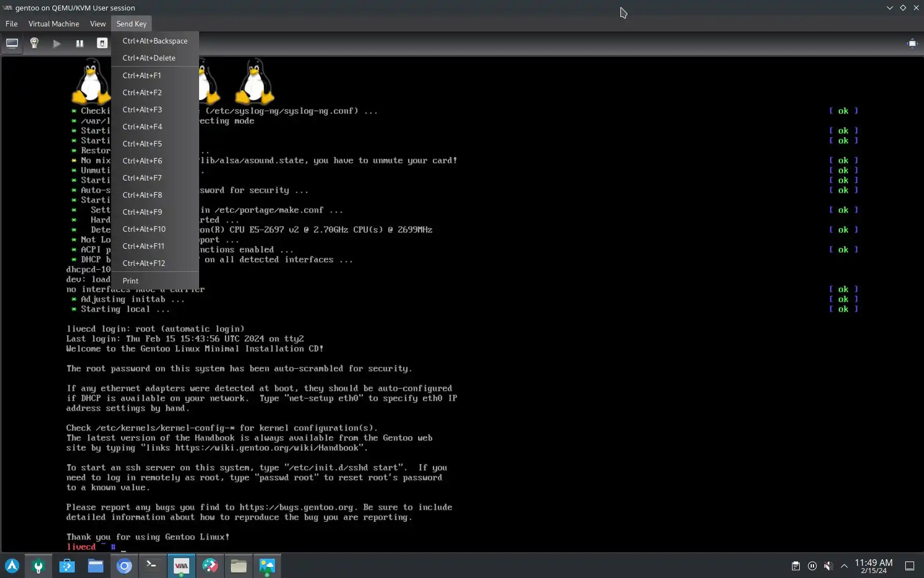Screen dimensions: 924x578
Task: Send Ctrl+Alt+F6 to the guest
Action: [155, 161]
